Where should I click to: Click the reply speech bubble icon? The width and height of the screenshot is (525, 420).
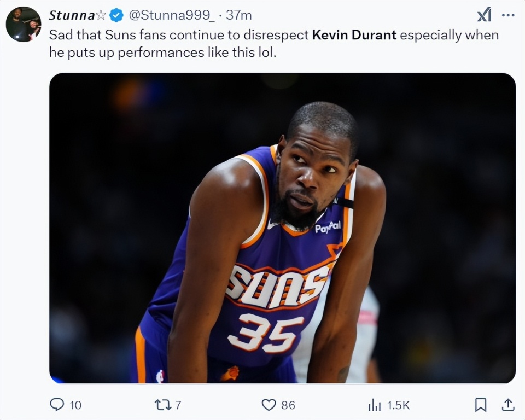pos(57,404)
